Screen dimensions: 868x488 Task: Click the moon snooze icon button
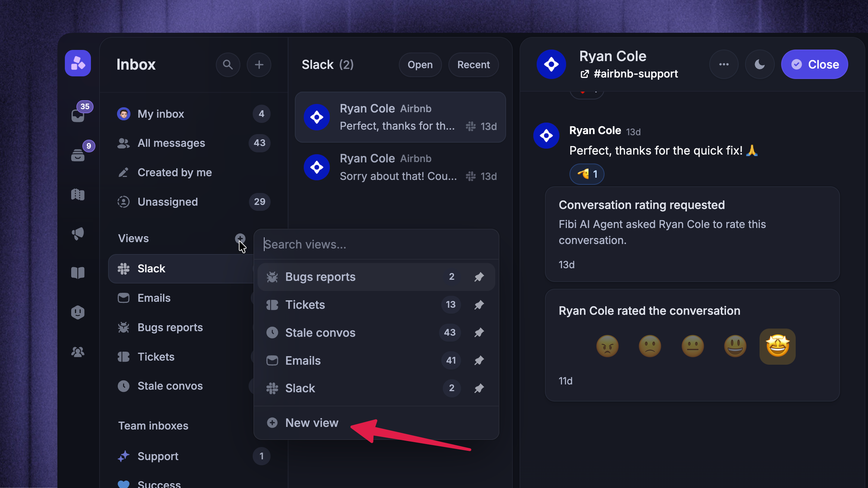pos(760,64)
